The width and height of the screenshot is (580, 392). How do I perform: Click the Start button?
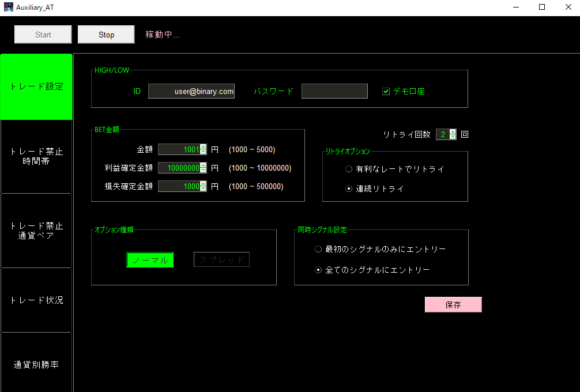tap(43, 35)
